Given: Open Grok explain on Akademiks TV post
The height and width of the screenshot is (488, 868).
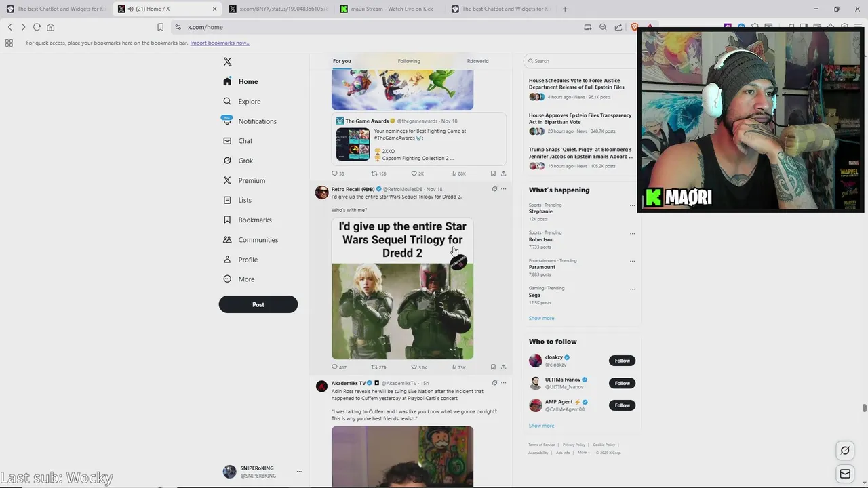Looking at the screenshot, I should tap(494, 383).
